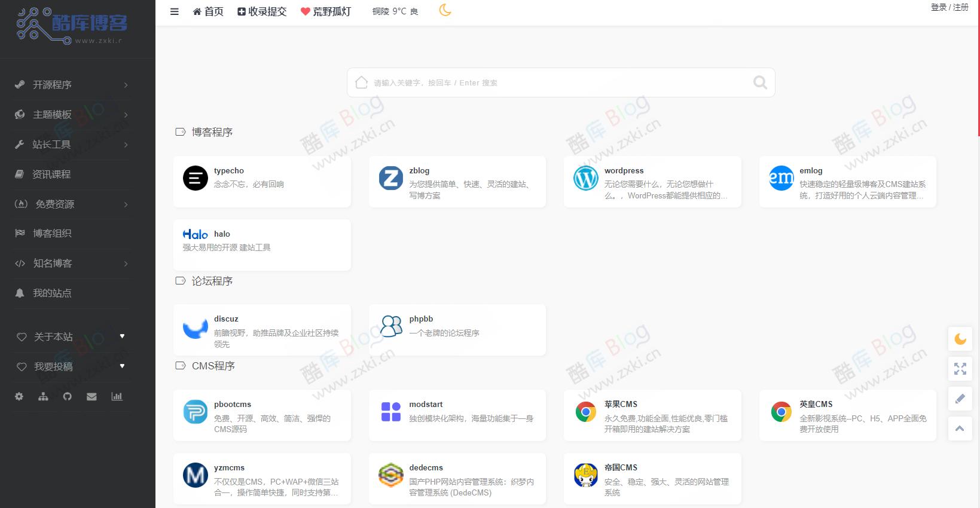Click the pbootcms P logo icon
The height and width of the screenshot is (508, 980).
(x=196, y=412)
